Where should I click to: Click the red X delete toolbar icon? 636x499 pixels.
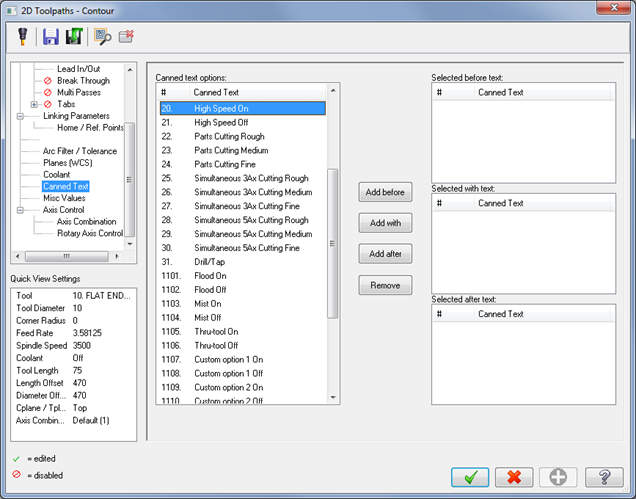126,36
